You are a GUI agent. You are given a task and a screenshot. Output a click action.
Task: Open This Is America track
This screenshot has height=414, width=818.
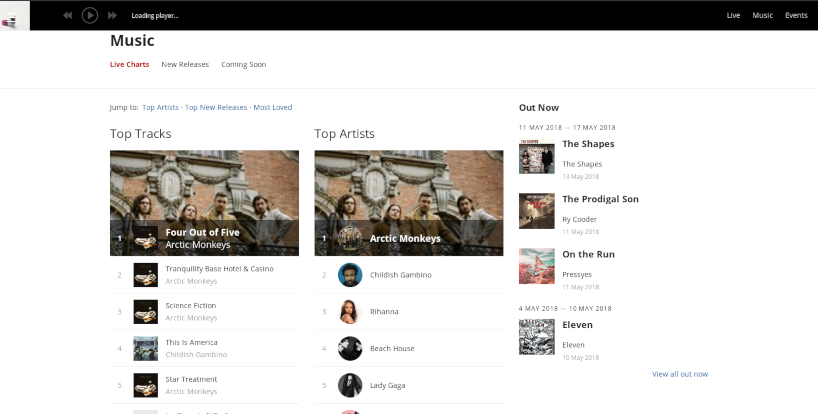click(191, 342)
